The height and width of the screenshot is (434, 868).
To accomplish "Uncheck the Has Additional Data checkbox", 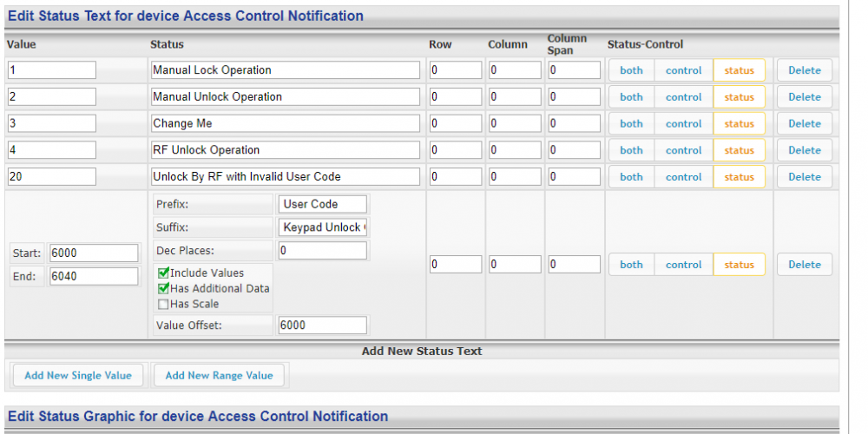I will coord(162,289).
